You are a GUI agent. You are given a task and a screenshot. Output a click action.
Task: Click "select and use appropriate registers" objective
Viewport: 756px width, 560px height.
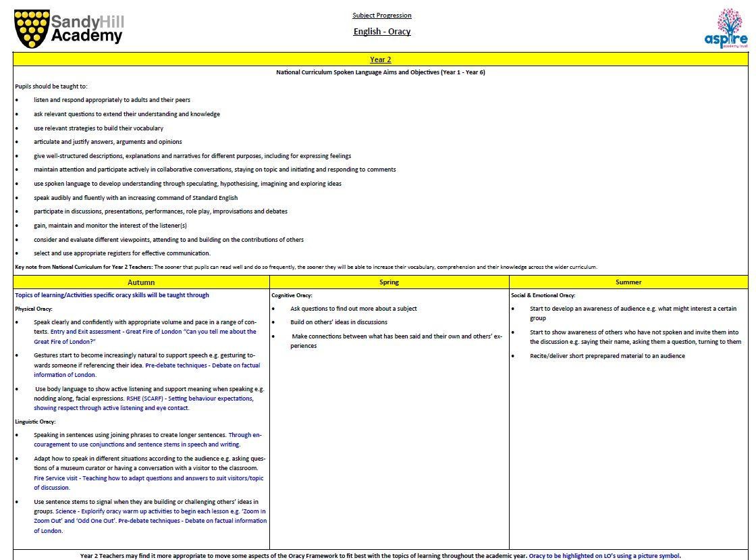pyautogui.click(x=122, y=253)
